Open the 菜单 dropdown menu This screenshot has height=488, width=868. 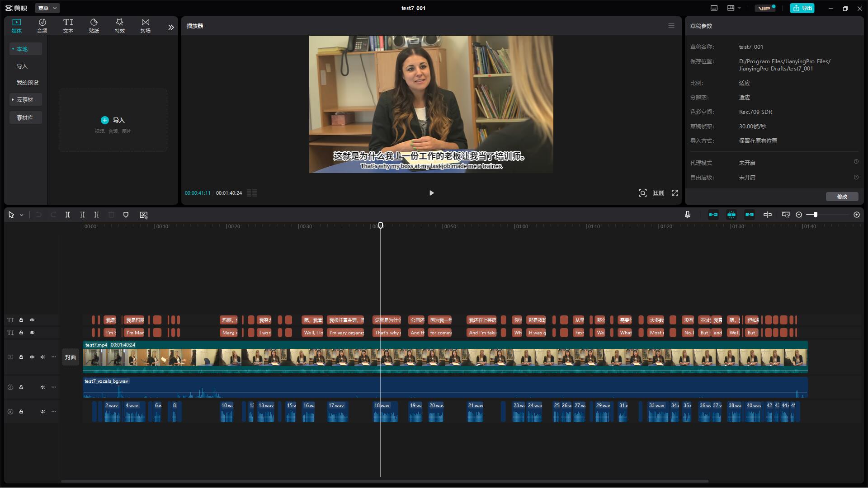tap(47, 8)
